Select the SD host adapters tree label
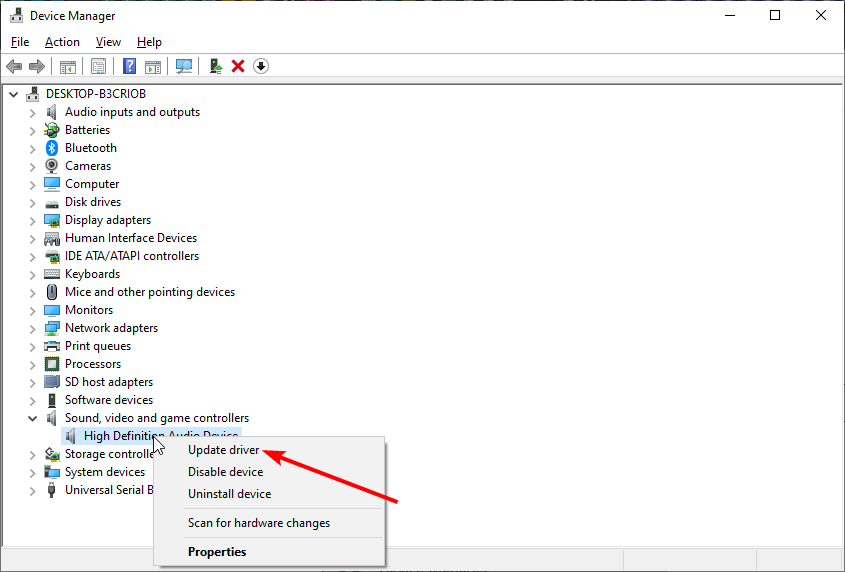 (x=109, y=382)
